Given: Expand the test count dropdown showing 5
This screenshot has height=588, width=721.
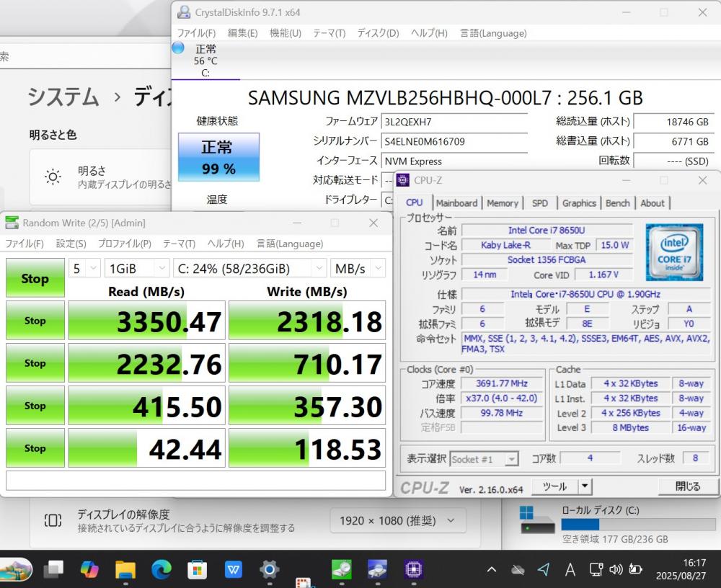Looking at the screenshot, I should coord(84,269).
